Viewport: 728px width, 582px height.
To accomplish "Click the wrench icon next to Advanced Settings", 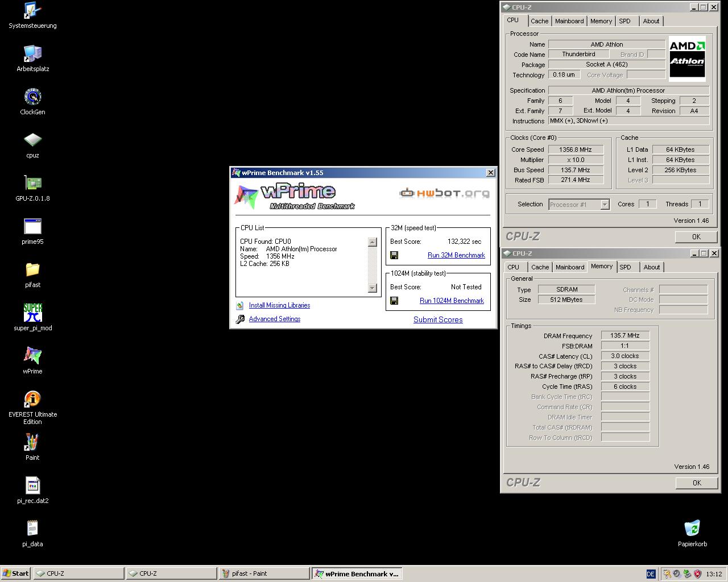I will point(240,319).
